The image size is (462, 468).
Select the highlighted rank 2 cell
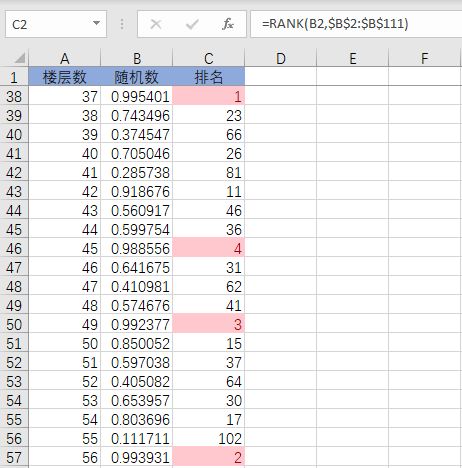coord(209,457)
